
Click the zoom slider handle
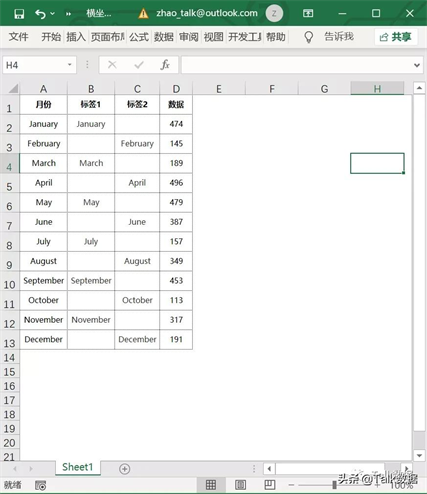[x=334, y=485]
